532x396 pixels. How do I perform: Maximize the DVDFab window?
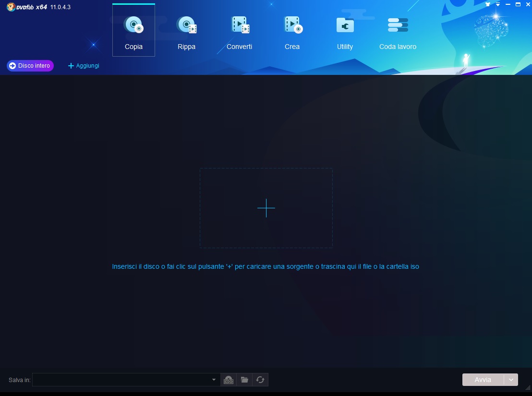click(518, 4)
